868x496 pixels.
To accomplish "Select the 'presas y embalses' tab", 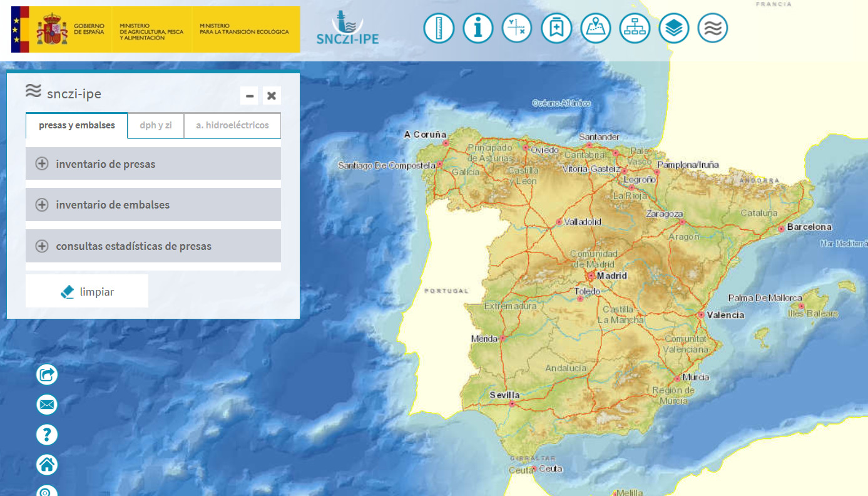I will tap(77, 125).
